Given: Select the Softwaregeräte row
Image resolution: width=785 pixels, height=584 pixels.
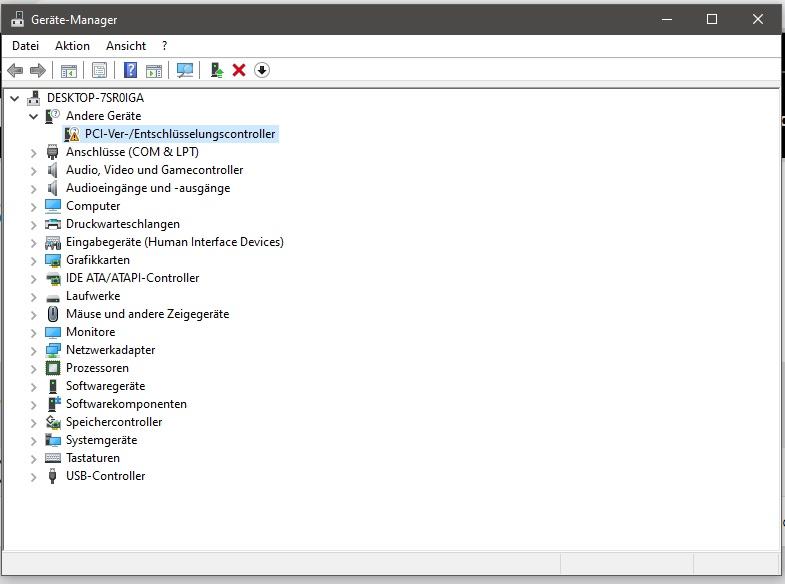Looking at the screenshot, I should (x=106, y=386).
